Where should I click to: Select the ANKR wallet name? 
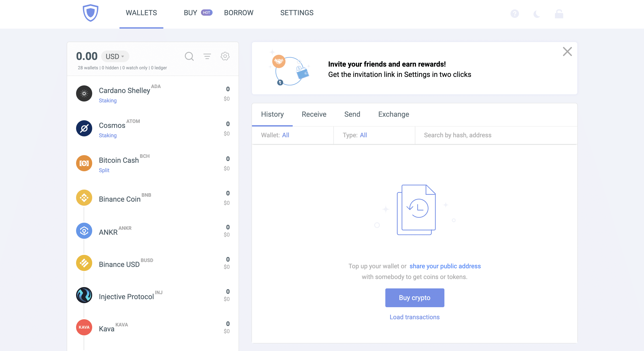tap(108, 232)
